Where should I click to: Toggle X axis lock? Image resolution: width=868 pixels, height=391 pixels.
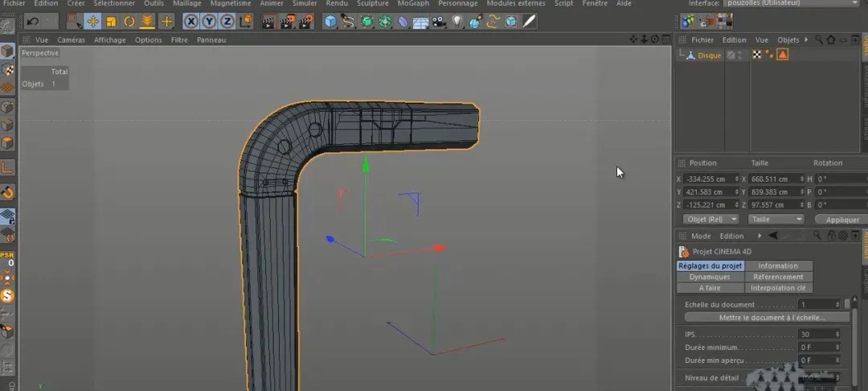(x=191, y=22)
